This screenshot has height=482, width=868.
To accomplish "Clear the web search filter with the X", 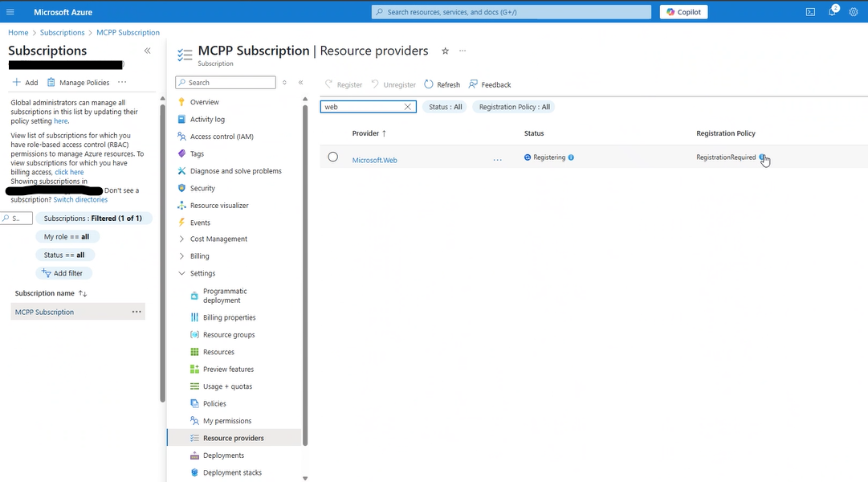I will coord(407,106).
